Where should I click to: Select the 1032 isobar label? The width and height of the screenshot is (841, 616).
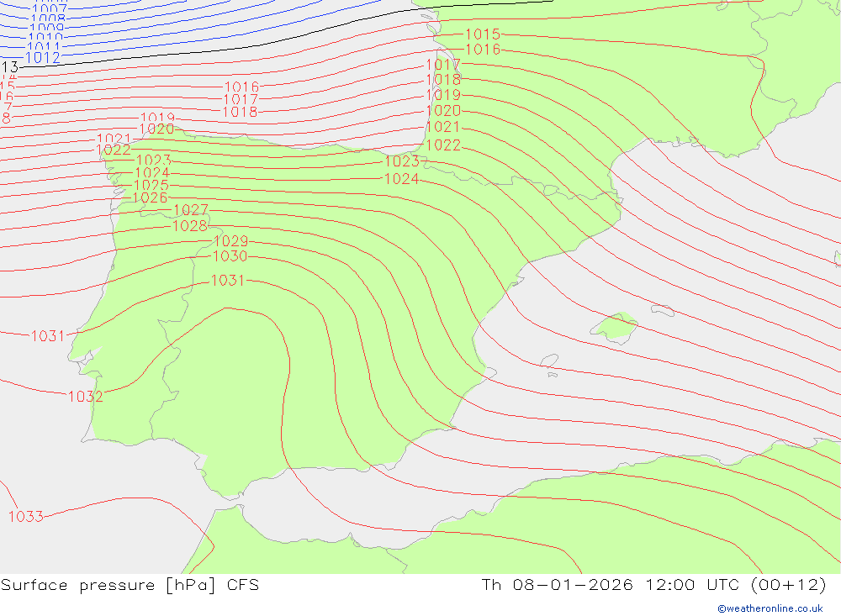tap(85, 396)
